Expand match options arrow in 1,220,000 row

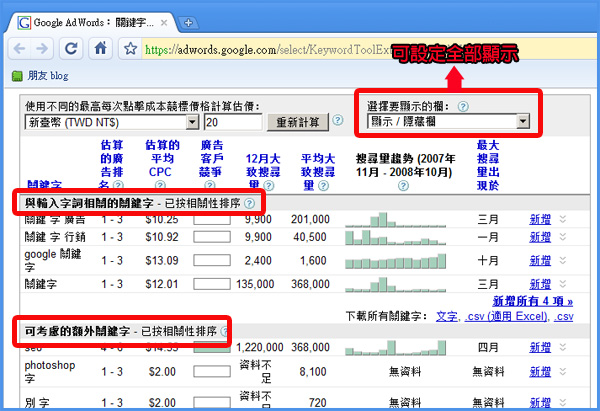click(x=562, y=347)
